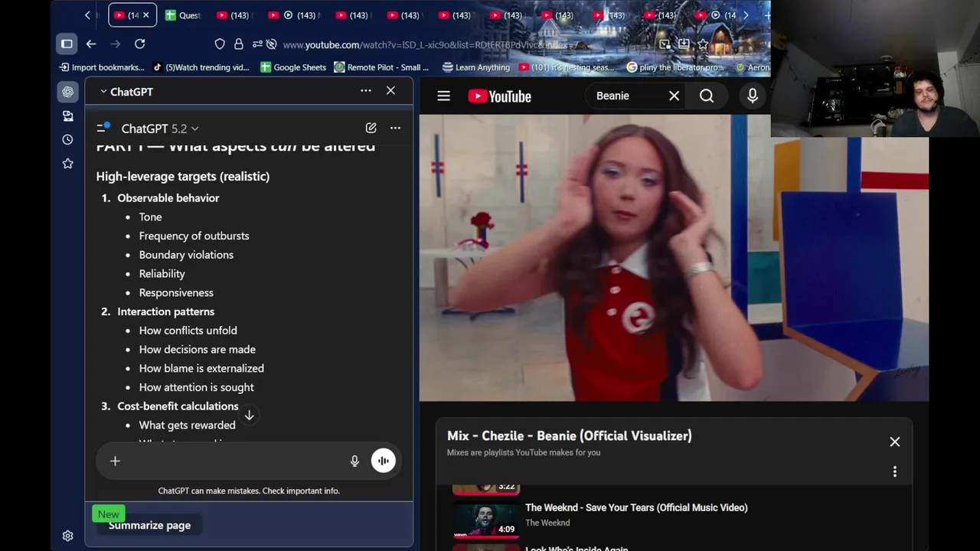This screenshot has height=551, width=980.
Task: Open the Learn Anything bookmark
Action: [476, 67]
